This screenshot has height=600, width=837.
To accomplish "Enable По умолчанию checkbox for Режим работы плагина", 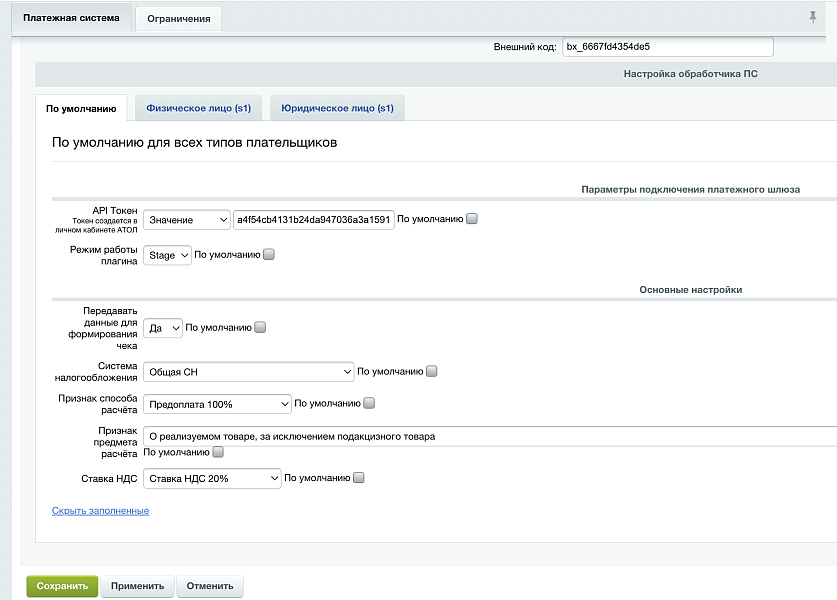I will [268, 255].
